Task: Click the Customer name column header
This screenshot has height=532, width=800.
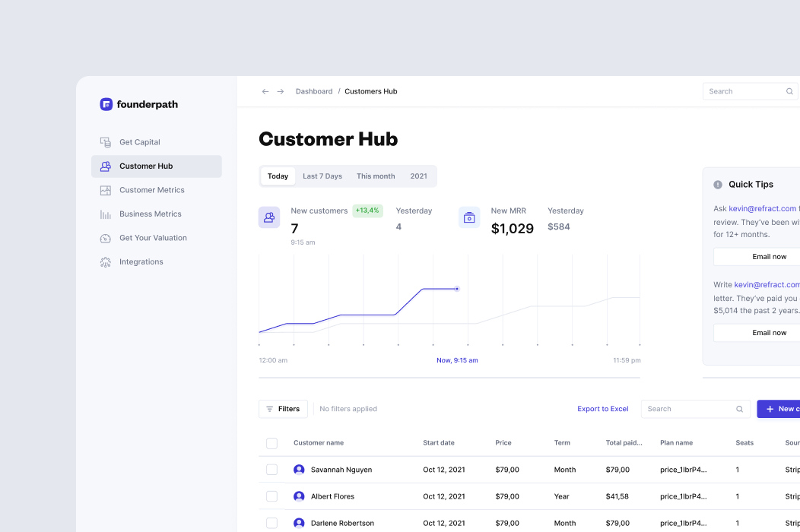Action: tap(319, 443)
